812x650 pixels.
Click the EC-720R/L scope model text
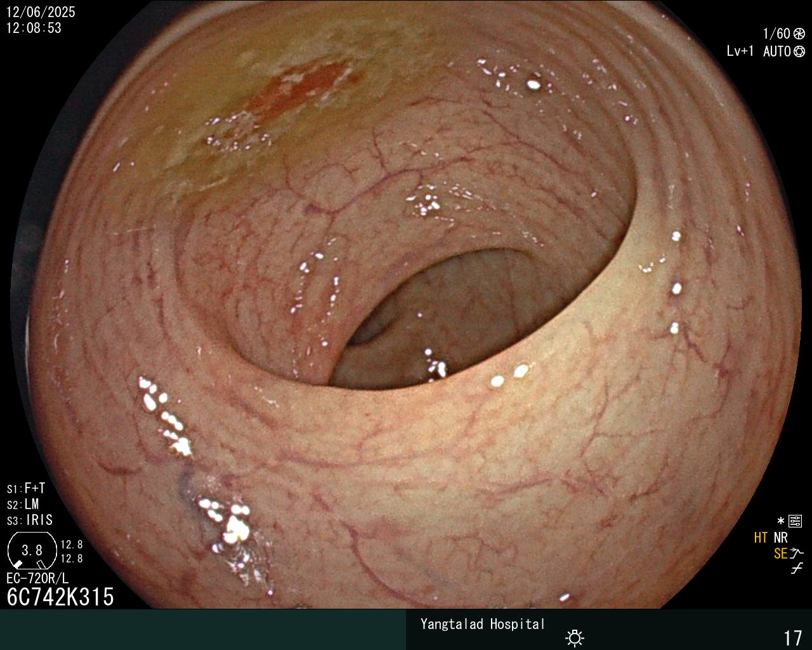(37, 578)
